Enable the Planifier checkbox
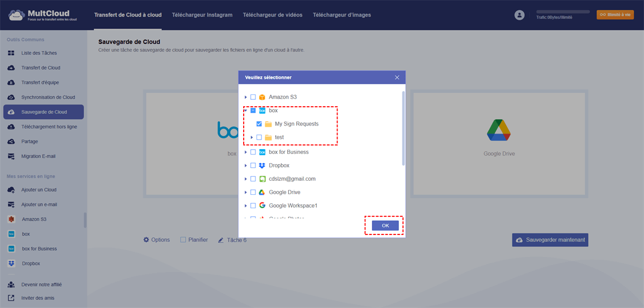This screenshot has height=308, width=644. pos(183,240)
